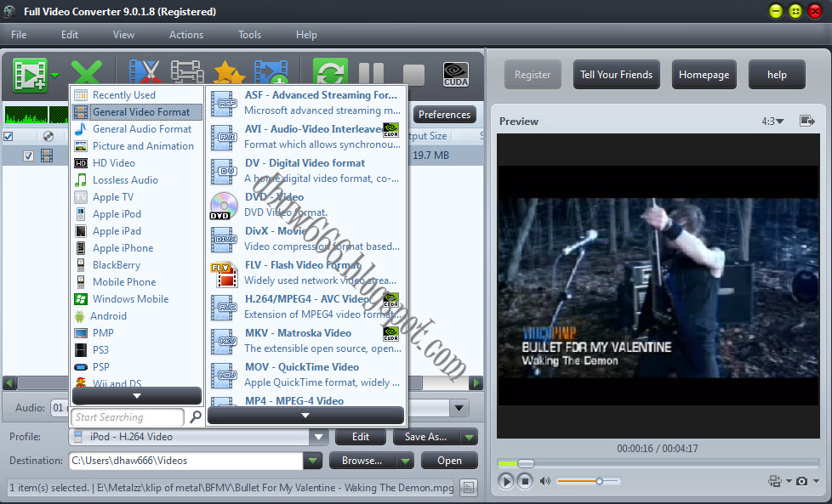The image size is (832, 504).
Task: Open the Edit menu
Action: (70, 35)
